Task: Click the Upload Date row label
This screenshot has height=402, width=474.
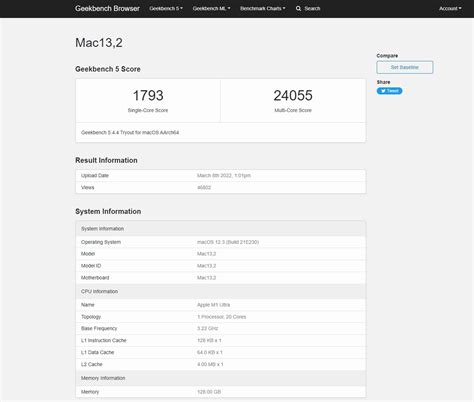Action: 95,176
